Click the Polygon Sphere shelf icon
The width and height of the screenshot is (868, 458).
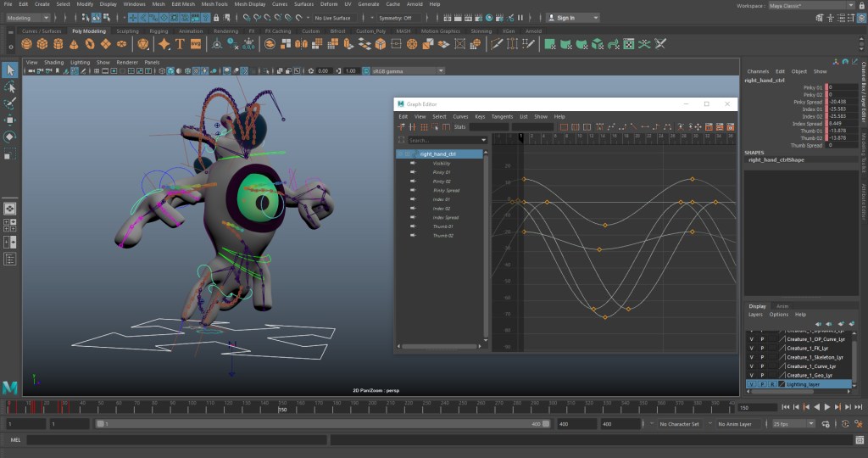pos(26,44)
